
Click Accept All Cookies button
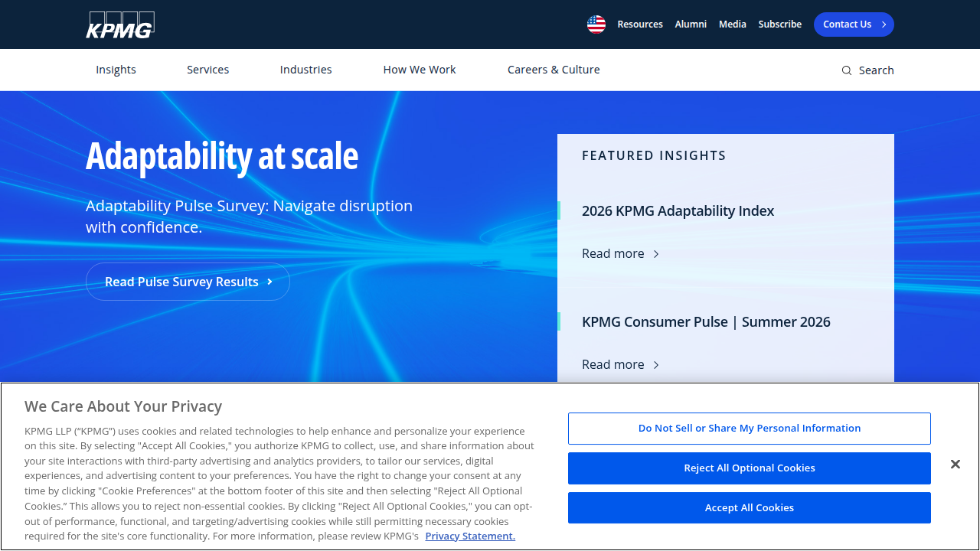click(x=750, y=508)
